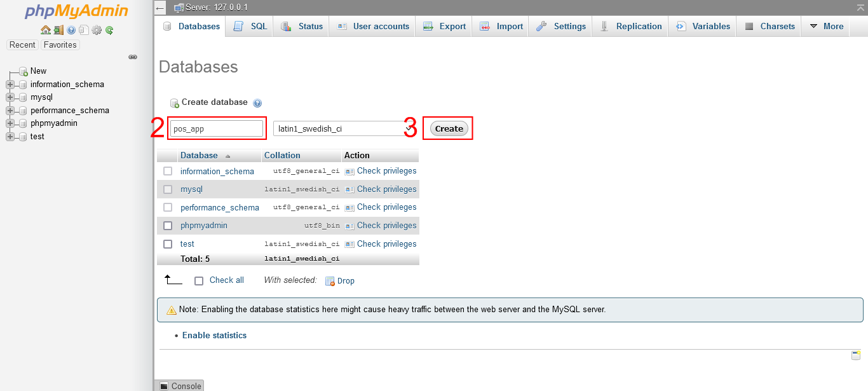Screen dimensions: 868x391
Task: Select performance_schema in the navigation tree
Action: coord(70,111)
